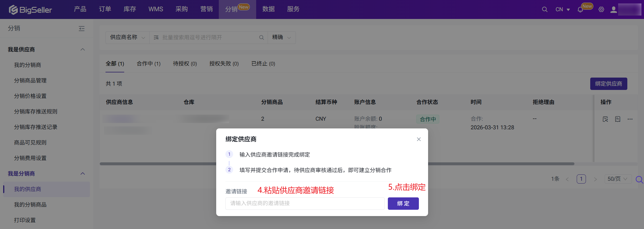Open the 供应商名称 search field dropdown
The image size is (644, 229).
click(127, 38)
